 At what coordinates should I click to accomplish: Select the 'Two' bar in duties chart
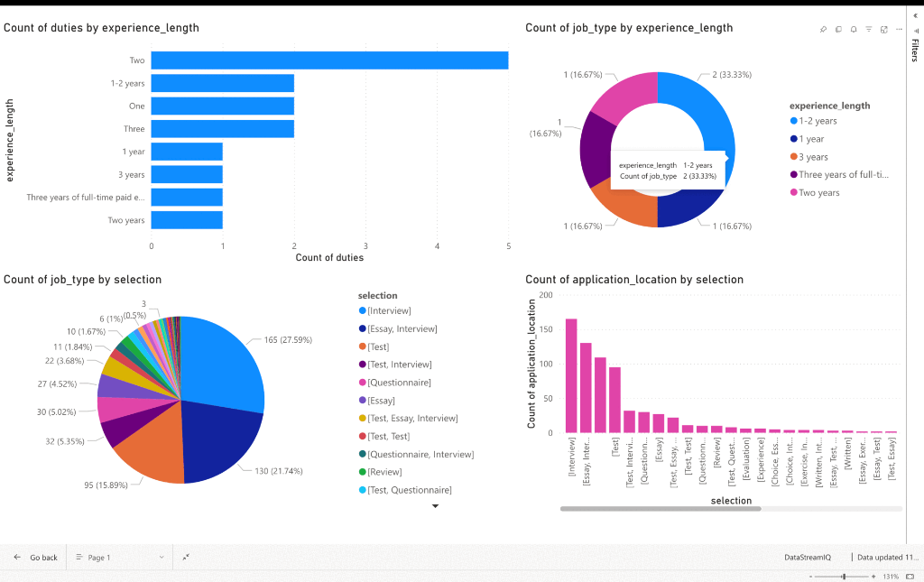[329, 60]
